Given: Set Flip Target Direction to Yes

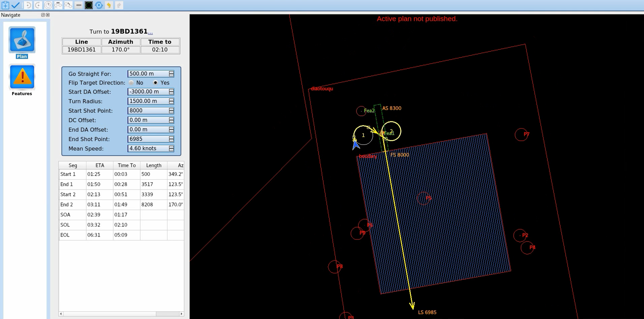Looking at the screenshot, I should pyautogui.click(x=156, y=83).
